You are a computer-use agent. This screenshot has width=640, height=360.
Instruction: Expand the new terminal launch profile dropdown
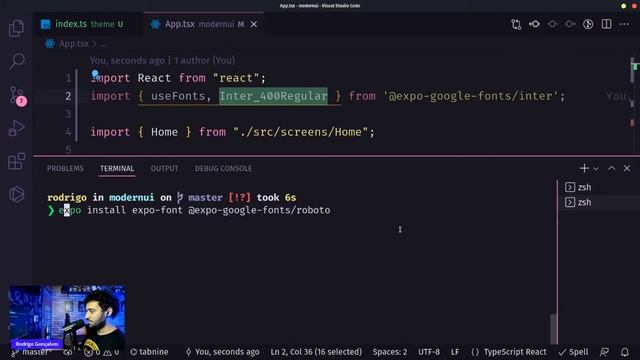596,169
